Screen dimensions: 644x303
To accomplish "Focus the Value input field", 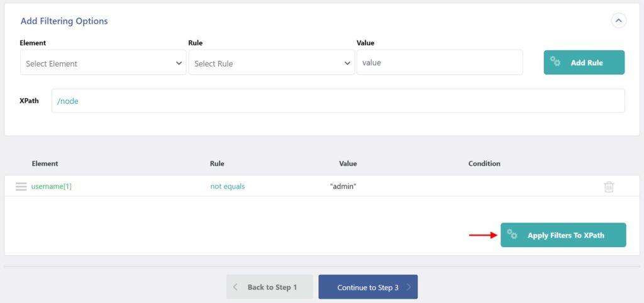I will [x=440, y=63].
